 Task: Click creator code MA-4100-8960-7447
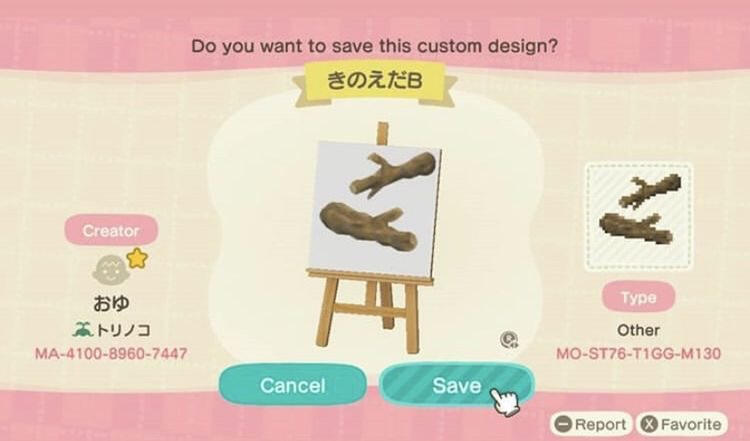point(111,354)
